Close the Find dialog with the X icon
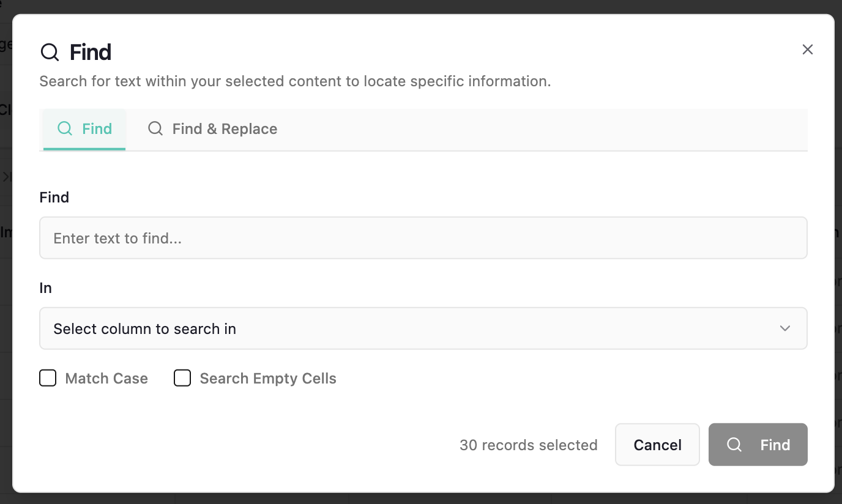Image resolution: width=842 pixels, height=504 pixels. tap(808, 50)
